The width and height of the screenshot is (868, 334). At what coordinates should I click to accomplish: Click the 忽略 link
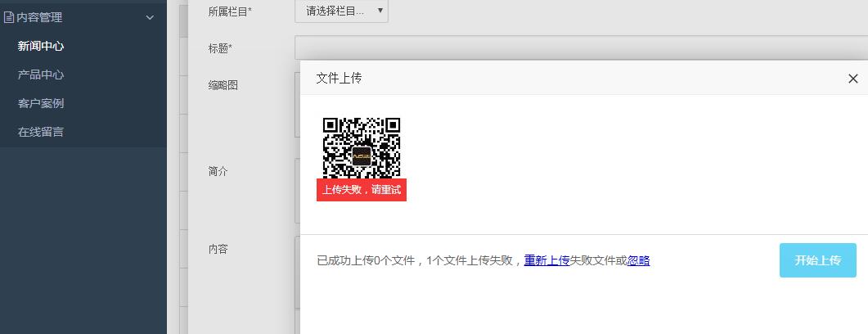click(x=639, y=260)
